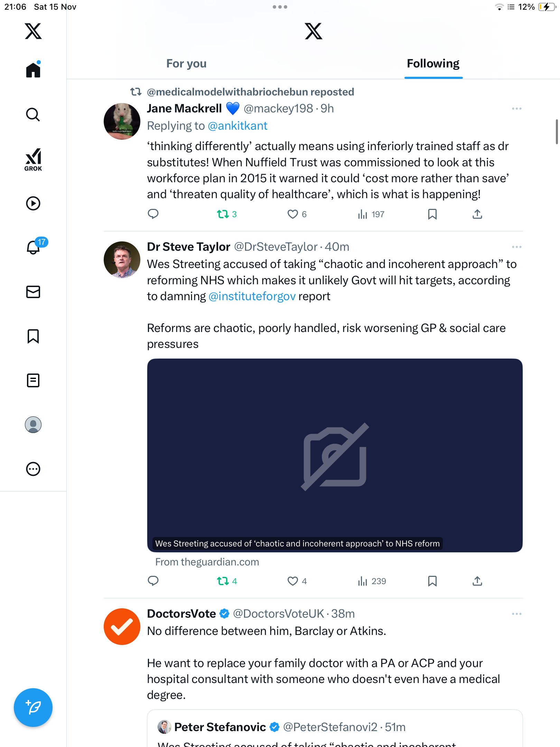Screen dimensions: 560x747
Task: Open the video play section
Action: (33, 203)
